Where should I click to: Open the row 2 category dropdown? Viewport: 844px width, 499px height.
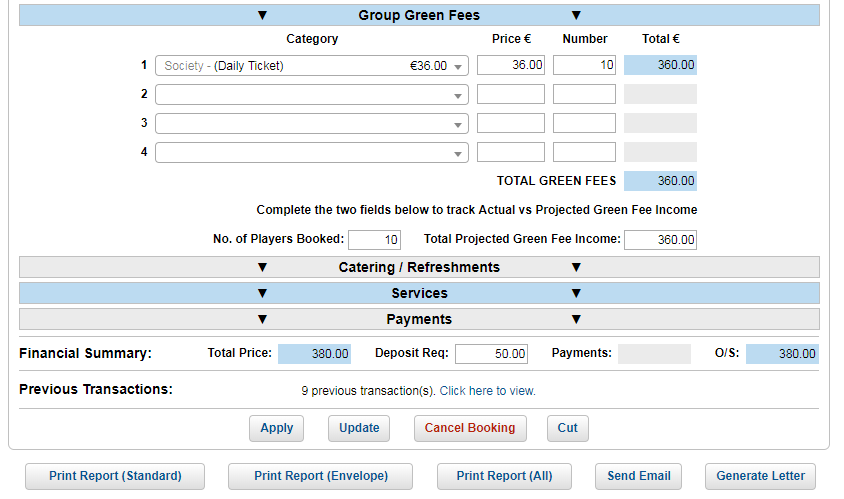point(312,95)
